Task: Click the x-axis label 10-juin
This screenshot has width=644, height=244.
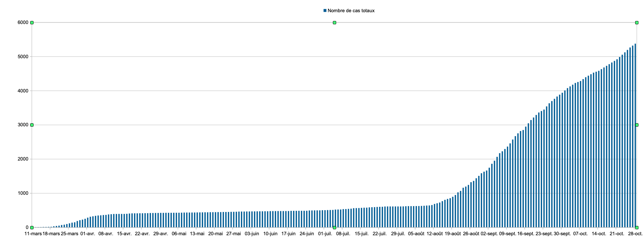Action: coord(270,234)
